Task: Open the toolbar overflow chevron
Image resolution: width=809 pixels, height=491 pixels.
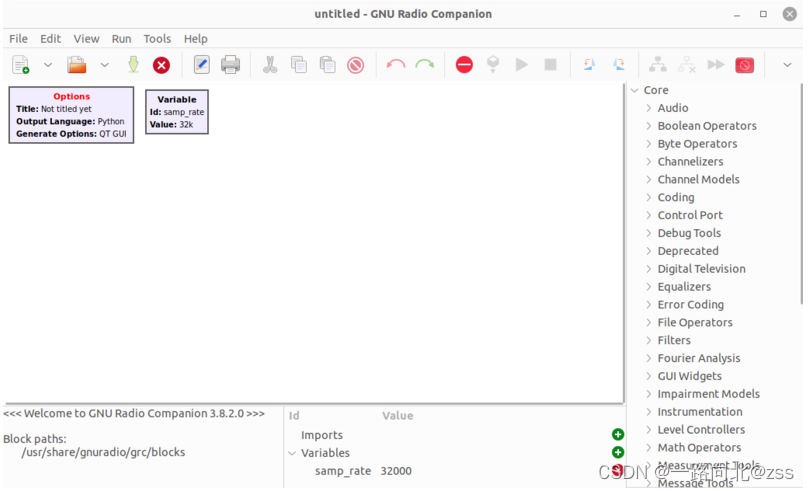Action: 787,65
